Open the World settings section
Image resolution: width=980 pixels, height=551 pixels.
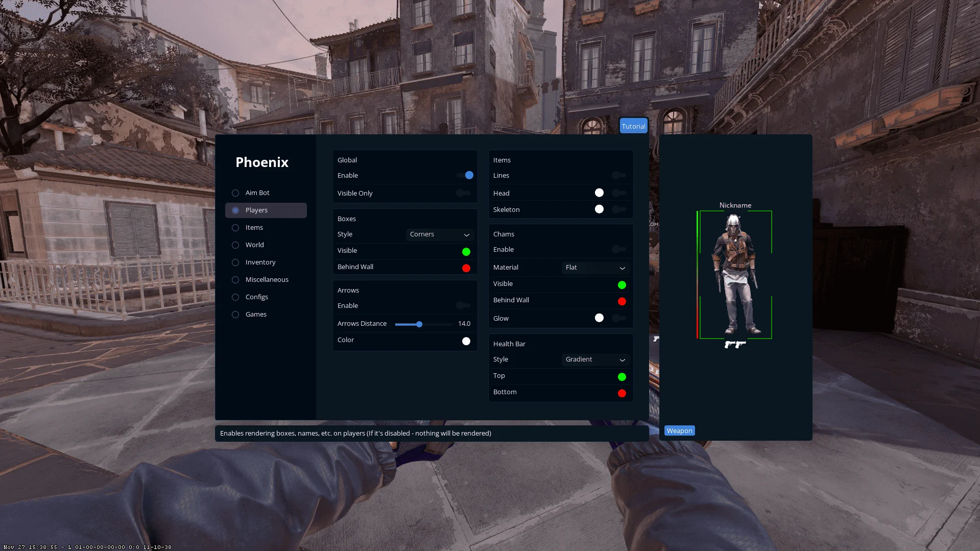tap(254, 245)
